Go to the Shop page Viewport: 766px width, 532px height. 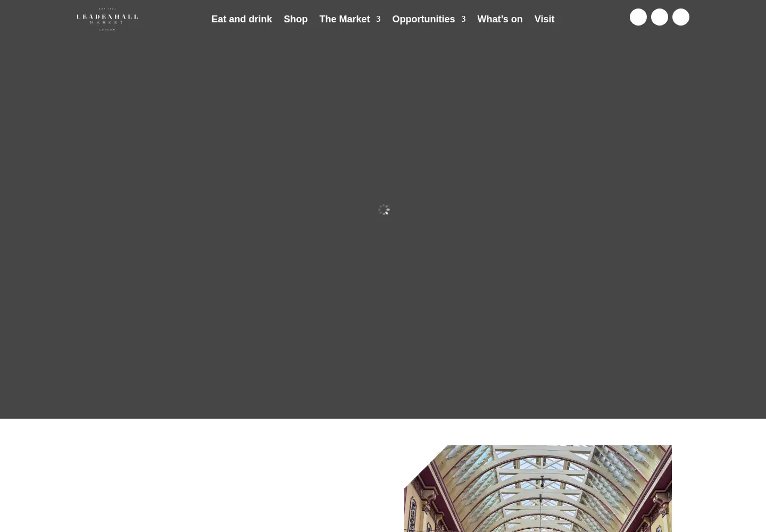pos(295,19)
